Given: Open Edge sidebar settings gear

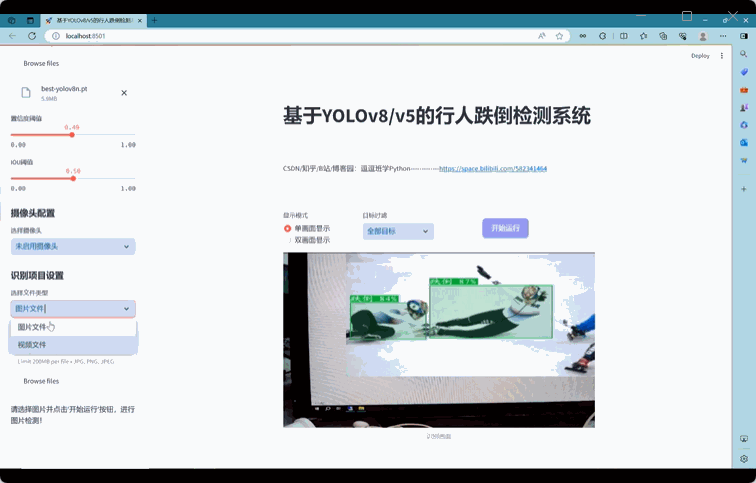Looking at the screenshot, I should (743, 458).
